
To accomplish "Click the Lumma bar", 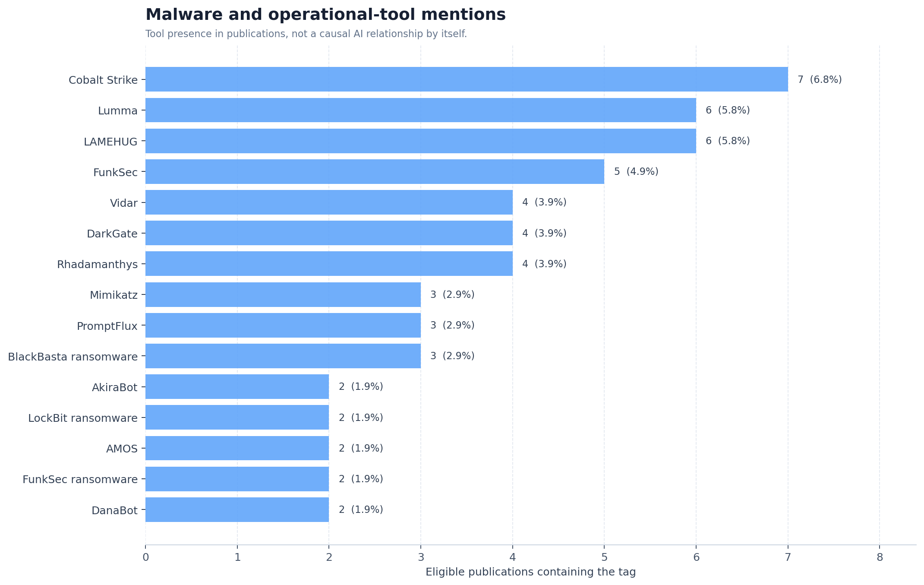I will (x=421, y=110).
